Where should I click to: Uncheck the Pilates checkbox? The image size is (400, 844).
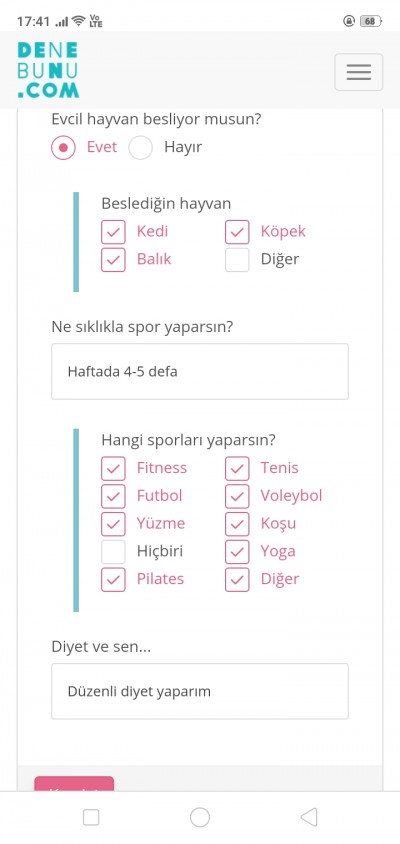113,580
